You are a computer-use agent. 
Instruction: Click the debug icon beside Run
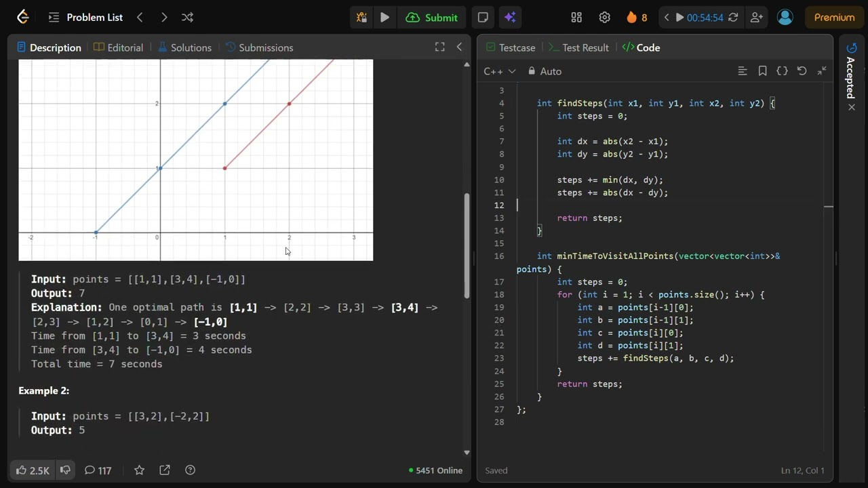[361, 18]
